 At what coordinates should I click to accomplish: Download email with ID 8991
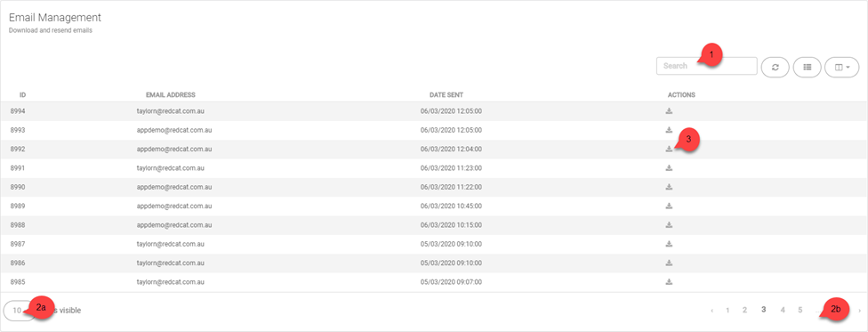point(669,167)
